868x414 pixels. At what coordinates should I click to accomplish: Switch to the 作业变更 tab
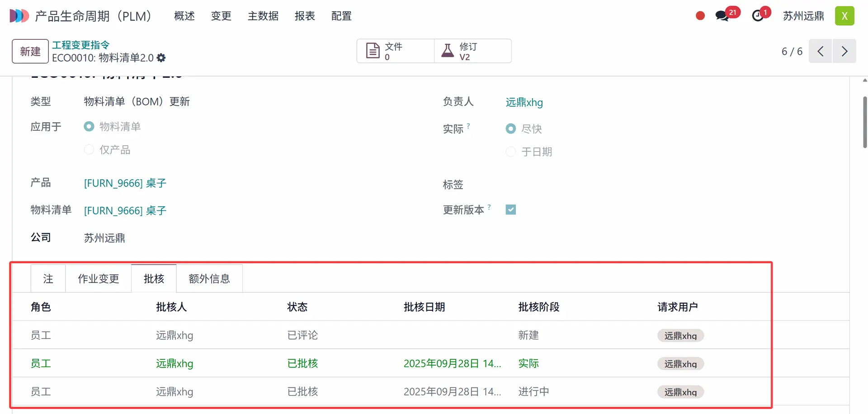tap(99, 279)
